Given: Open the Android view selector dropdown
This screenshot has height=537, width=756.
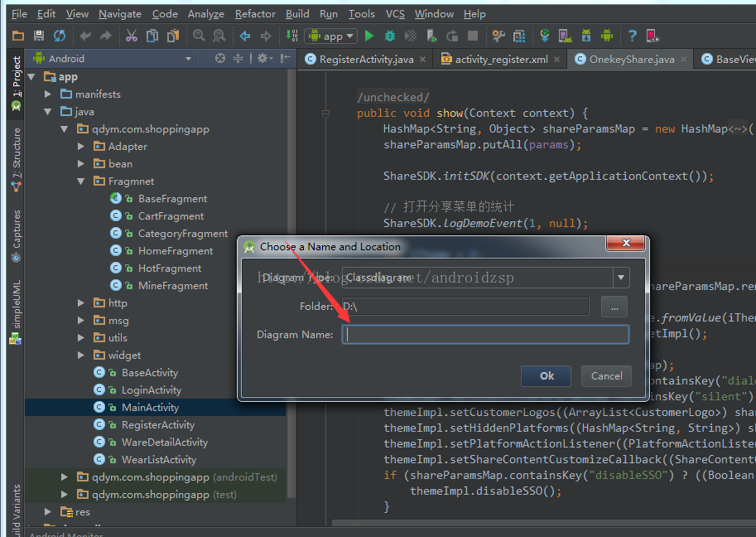Looking at the screenshot, I should 188,59.
